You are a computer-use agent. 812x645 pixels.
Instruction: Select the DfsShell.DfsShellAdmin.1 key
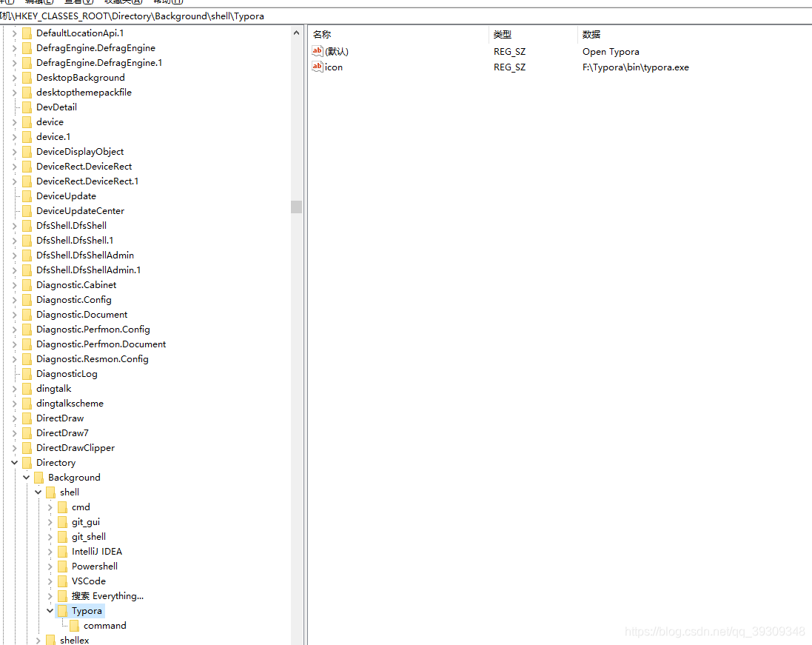[x=89, y=270]
